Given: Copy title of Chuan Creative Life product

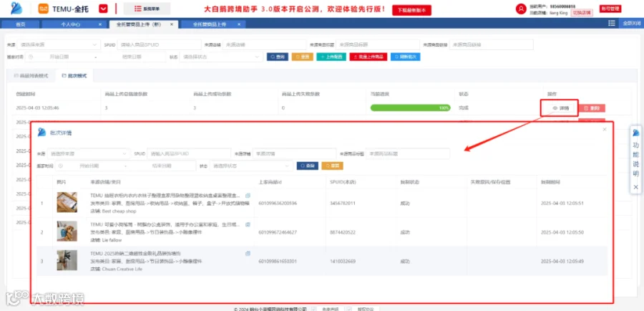Looking at the screenshot, I should [248, 254].
